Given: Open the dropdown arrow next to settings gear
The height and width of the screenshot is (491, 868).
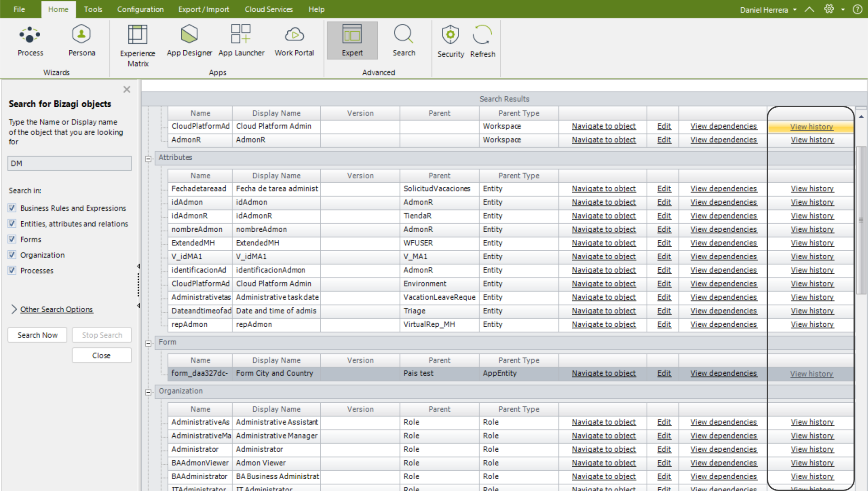Looking at the screenshot, I should click(x=843, y=10).
